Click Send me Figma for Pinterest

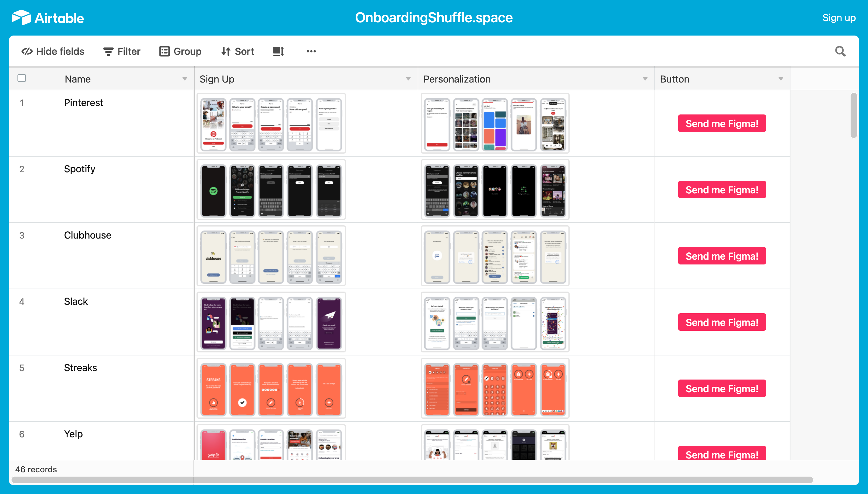(721, 123)
